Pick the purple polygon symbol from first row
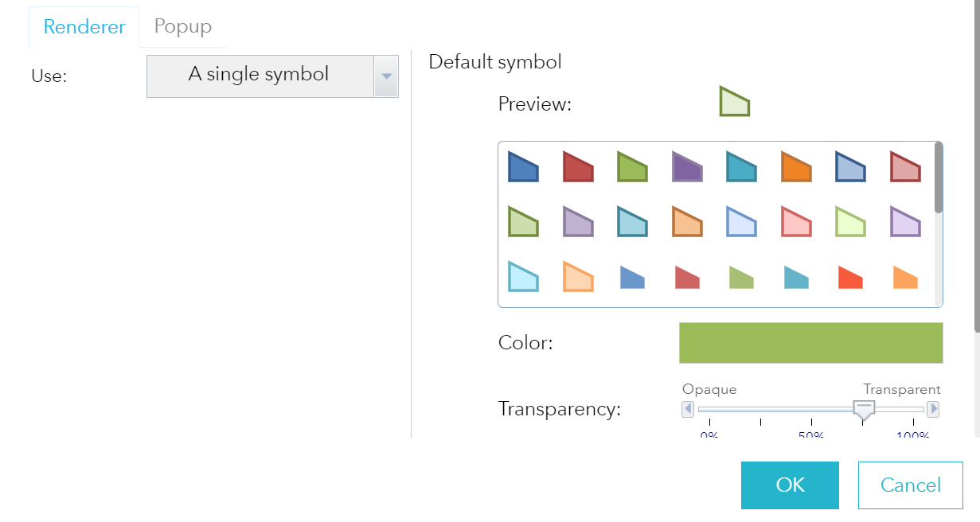Screen dimensions: 980x522 coord(685,167)
